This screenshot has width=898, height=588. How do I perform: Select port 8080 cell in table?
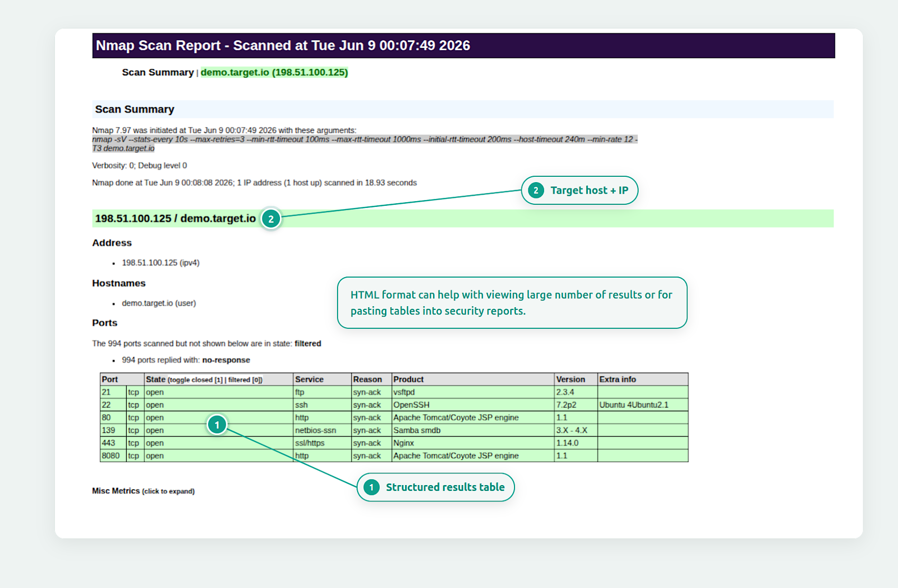[x=113, y=456]
